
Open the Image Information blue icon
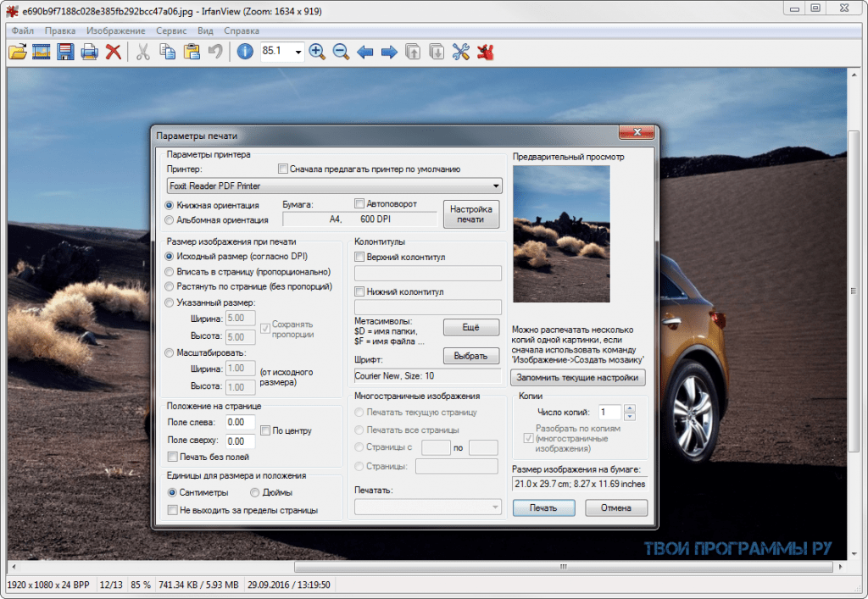[245, 53]
